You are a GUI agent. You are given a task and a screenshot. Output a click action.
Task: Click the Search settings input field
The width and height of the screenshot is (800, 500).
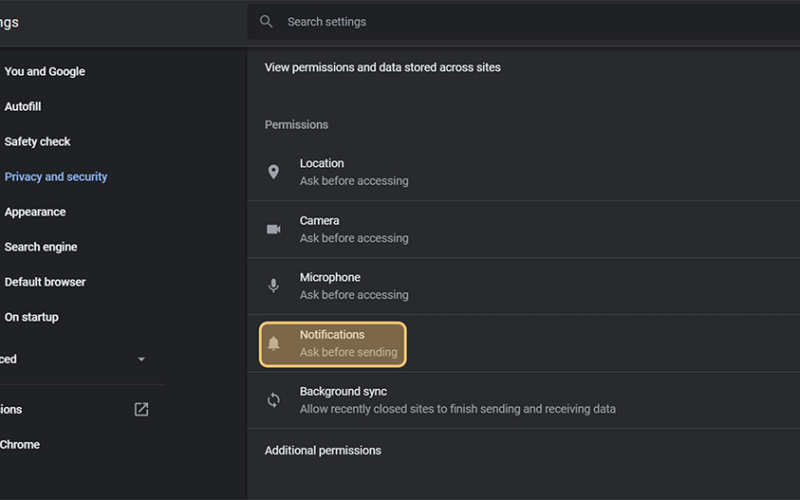523,22
